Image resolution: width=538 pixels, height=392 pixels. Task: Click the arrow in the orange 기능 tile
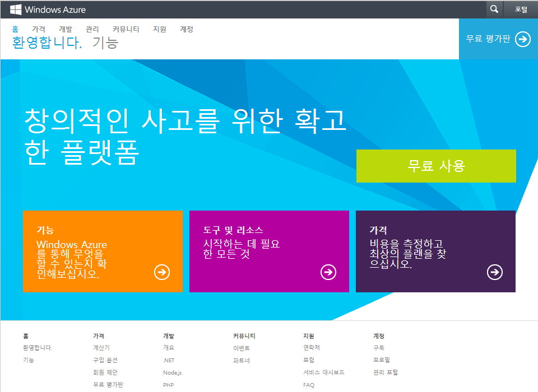pos(162,272)
